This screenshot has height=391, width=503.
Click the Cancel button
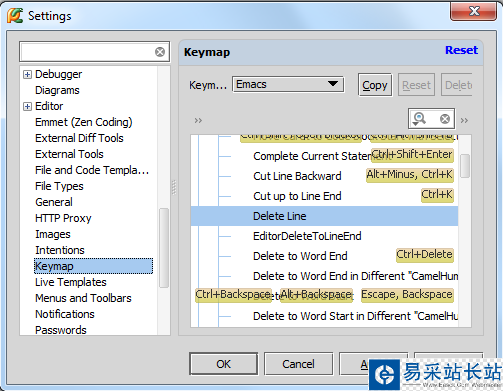pos(298,364)
